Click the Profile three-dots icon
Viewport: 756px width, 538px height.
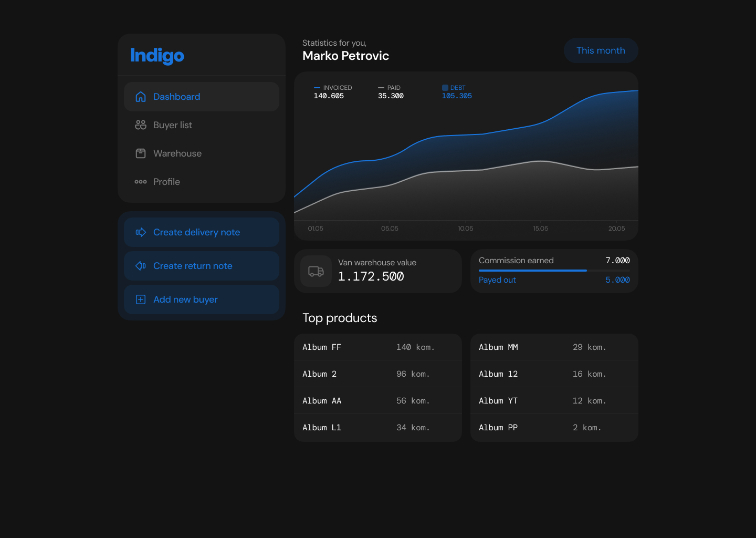(x=141, y=182)
